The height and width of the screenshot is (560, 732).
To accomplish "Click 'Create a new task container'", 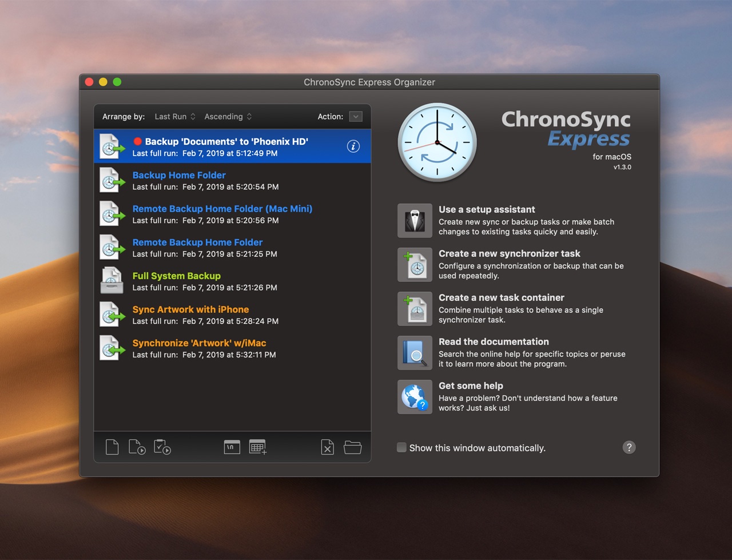I will [501, 297].
